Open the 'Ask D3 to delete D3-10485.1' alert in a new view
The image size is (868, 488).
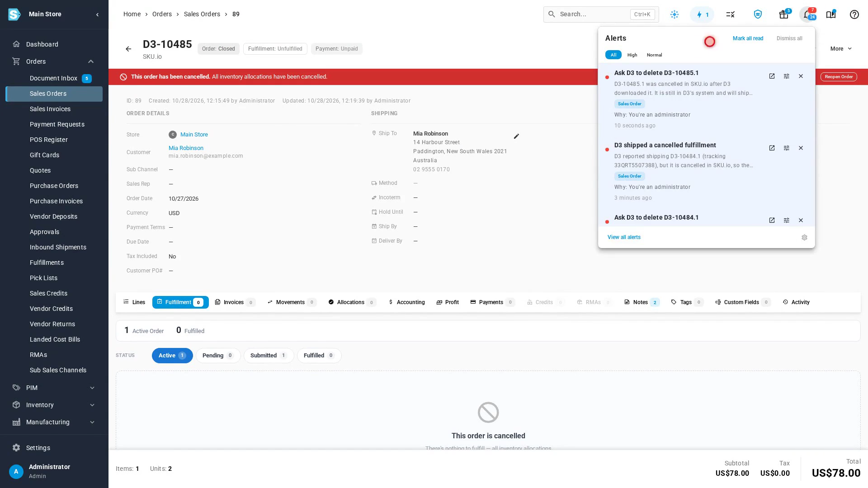click(x=772, y=76)
